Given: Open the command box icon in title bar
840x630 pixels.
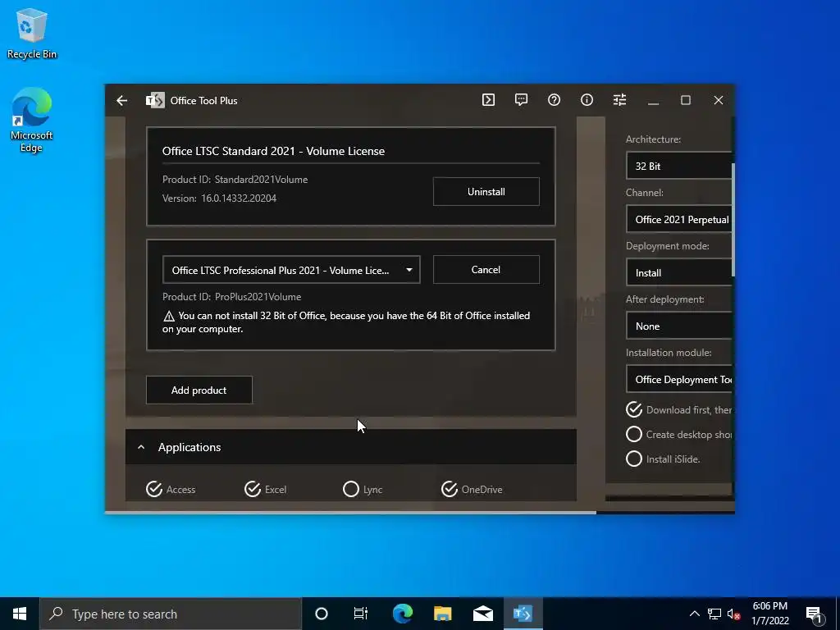Looking at the screenshot, I should coord(488,99).
